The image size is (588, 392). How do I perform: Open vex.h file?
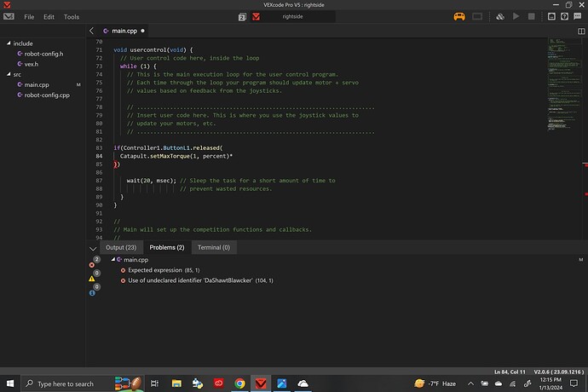32,64
